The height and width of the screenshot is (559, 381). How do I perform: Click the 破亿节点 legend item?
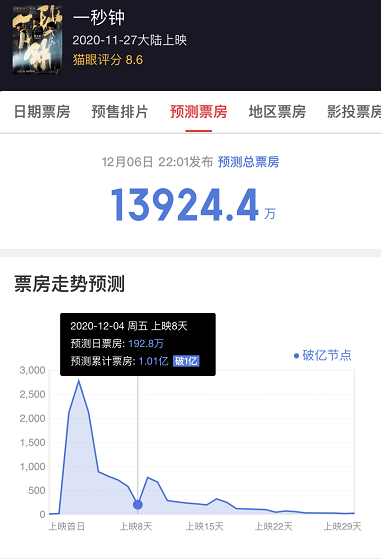click(x=323, y=355)
